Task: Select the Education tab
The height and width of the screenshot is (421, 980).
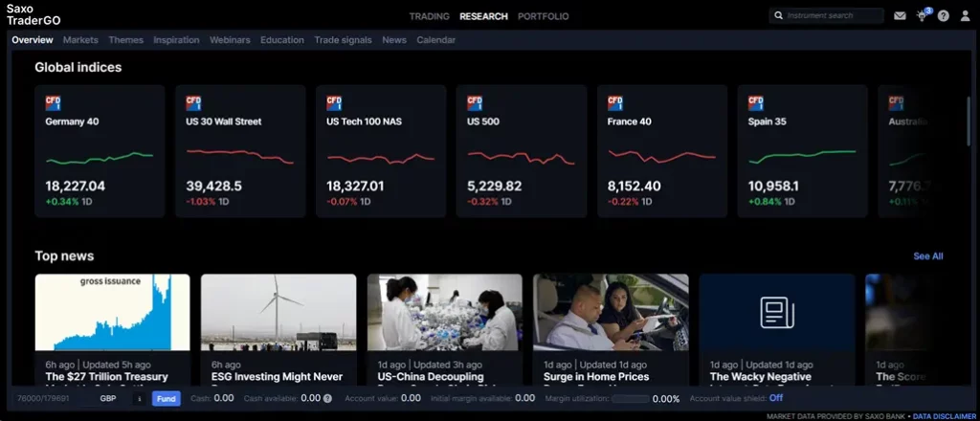Action: [x=282, y=40]
